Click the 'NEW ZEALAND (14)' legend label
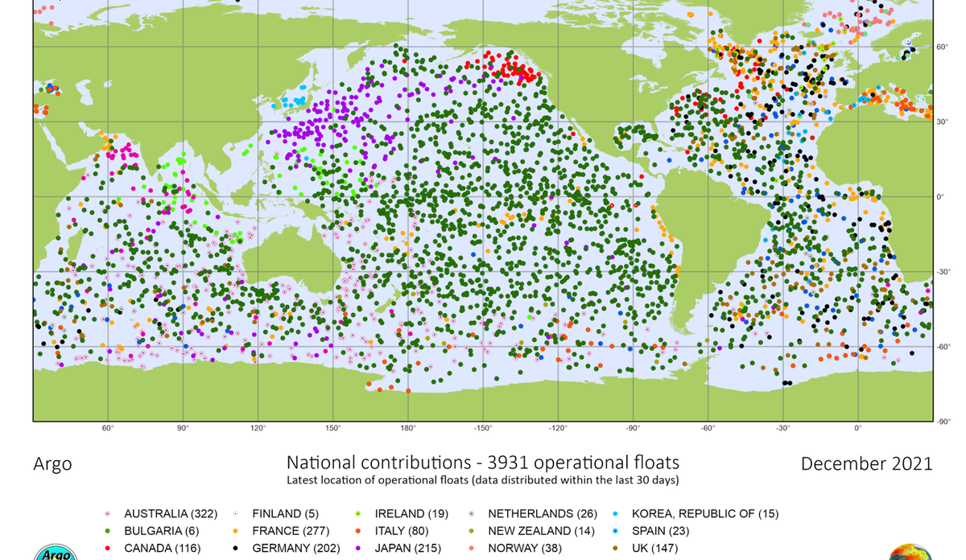 (542, 531)
